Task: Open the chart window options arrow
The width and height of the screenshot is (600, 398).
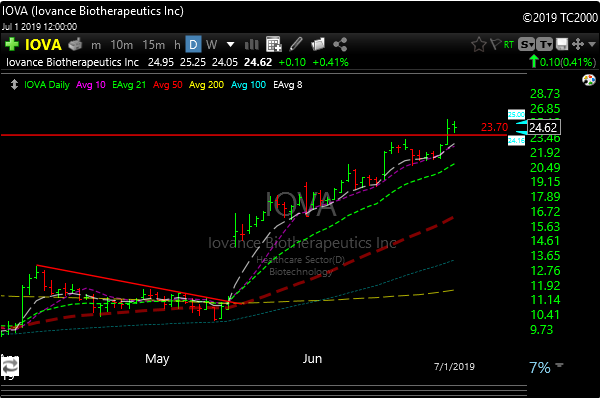Action: [x=592, y=44]
